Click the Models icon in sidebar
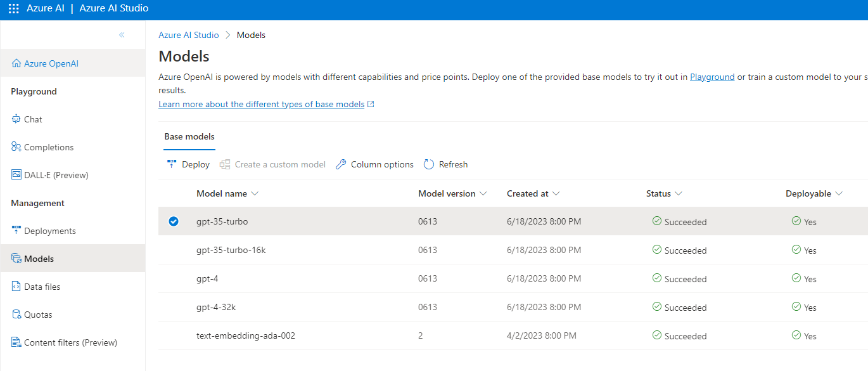Screen dimensions: 868x371 coord(16,259)
